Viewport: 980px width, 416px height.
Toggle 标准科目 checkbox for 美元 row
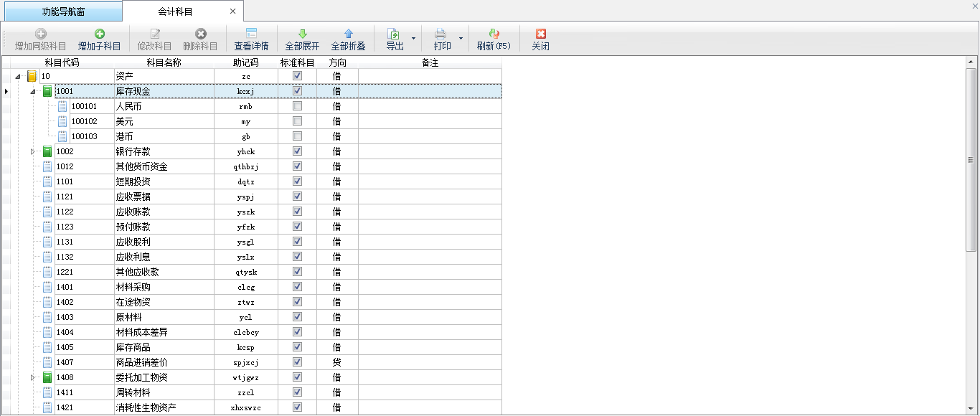(x=297, y=121)
